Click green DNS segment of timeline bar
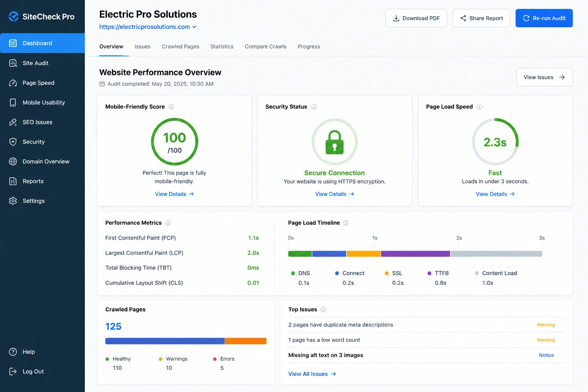Screen dimensions: 588x392 pos(300,254)
